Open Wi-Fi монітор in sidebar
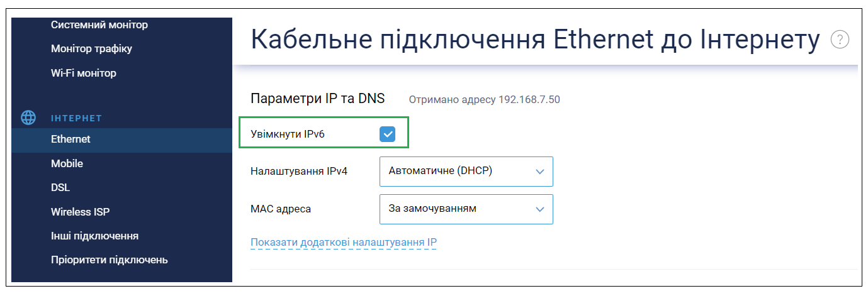The width and height of the screenshot is (868, 296). pos(84,73)
